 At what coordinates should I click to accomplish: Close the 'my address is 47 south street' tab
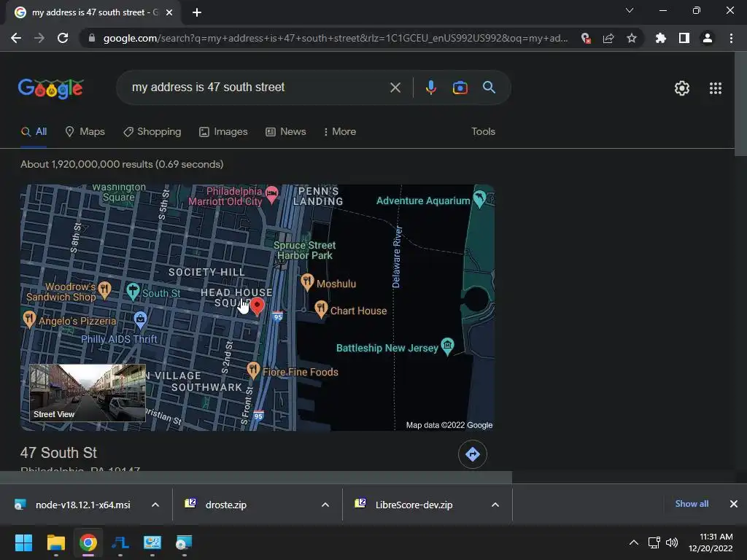[169, 12]
